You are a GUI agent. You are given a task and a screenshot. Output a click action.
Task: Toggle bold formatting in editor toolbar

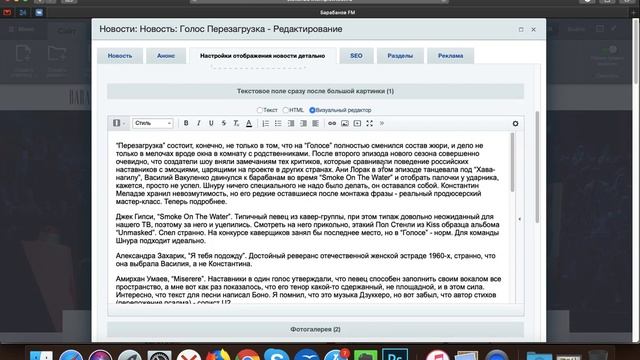tap(186, 123)
